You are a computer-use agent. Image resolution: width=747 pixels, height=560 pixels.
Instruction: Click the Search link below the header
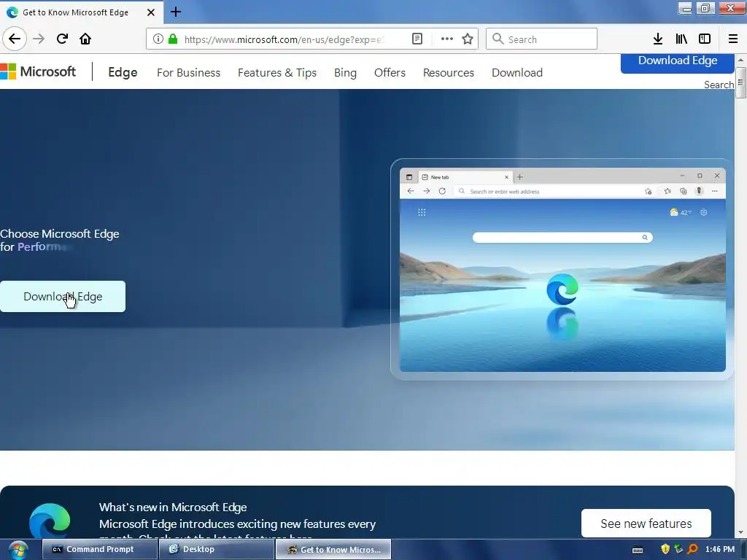pos(719,85)
